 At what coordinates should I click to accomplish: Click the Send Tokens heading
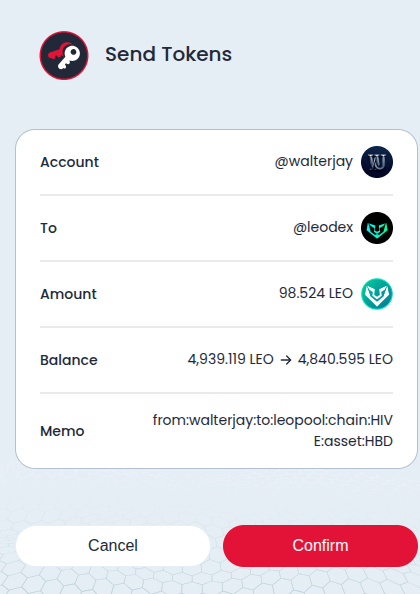pos(169,54)
